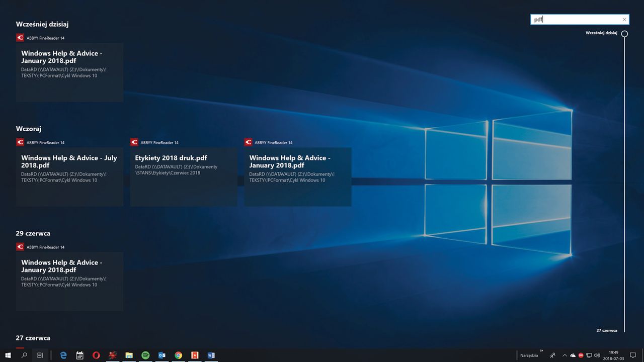Open yesterday's Windows Help & Advice January 2018.pdf card
Screen dimensions: 644x362
click(x=298, y=177)
